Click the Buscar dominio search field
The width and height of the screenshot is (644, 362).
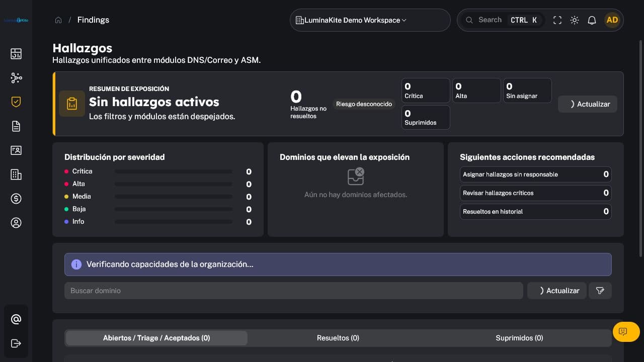coord(294,291)
